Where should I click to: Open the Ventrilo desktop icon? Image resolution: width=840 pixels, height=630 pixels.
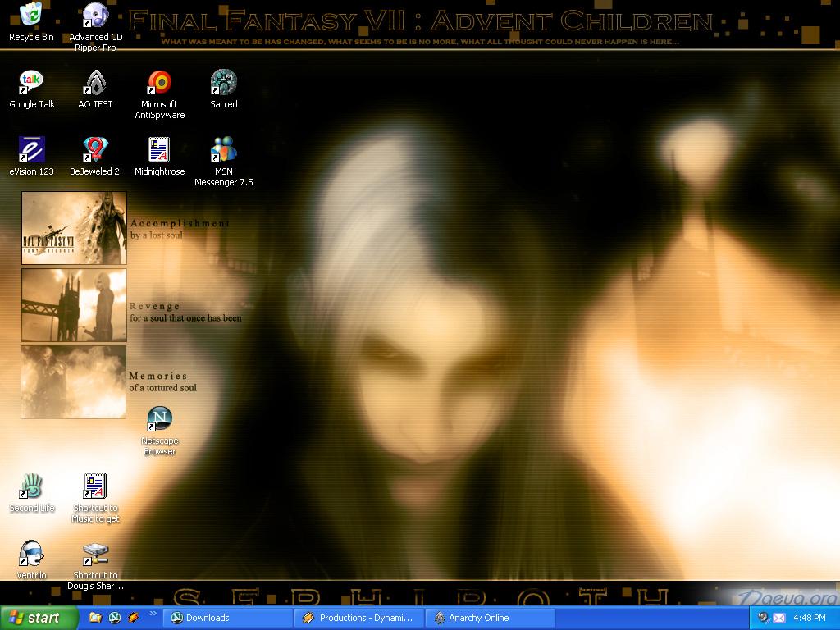(x=31, y=554)
